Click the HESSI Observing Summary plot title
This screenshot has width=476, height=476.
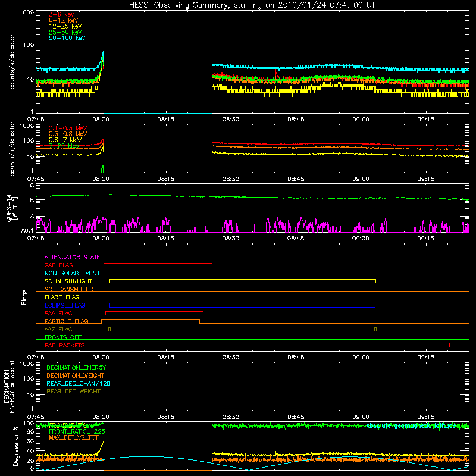(252, 5)
